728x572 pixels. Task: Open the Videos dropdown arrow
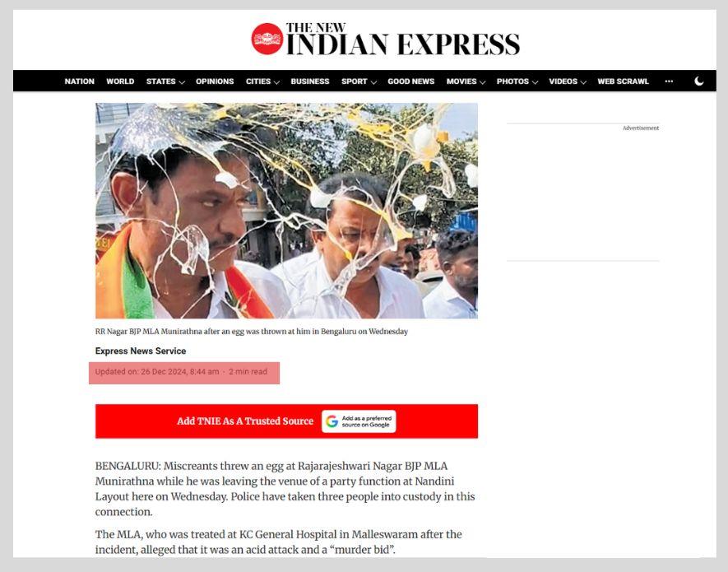583,82
